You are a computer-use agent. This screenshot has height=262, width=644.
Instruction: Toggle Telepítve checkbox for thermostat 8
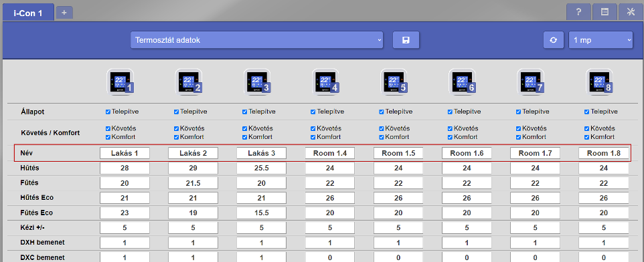click(x=587, y=112)
